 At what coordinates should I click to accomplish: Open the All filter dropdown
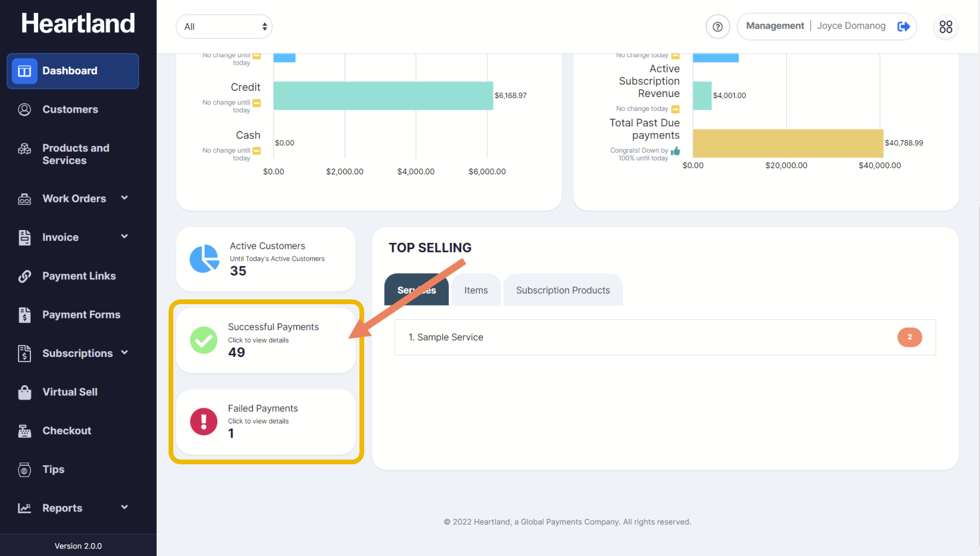224,27
